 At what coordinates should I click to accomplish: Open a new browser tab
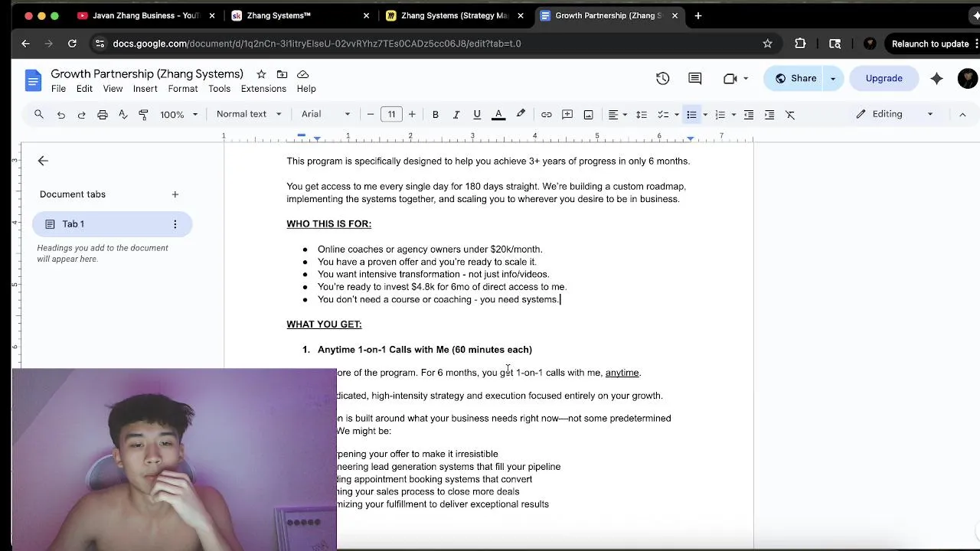pyautogui.click(x=698, y=15)
